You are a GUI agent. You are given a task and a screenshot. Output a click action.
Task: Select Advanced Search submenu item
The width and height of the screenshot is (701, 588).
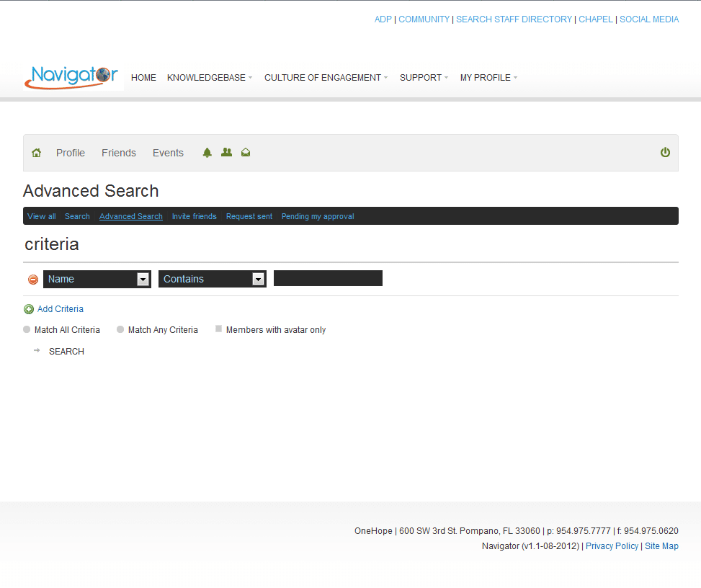coord(131,216)
